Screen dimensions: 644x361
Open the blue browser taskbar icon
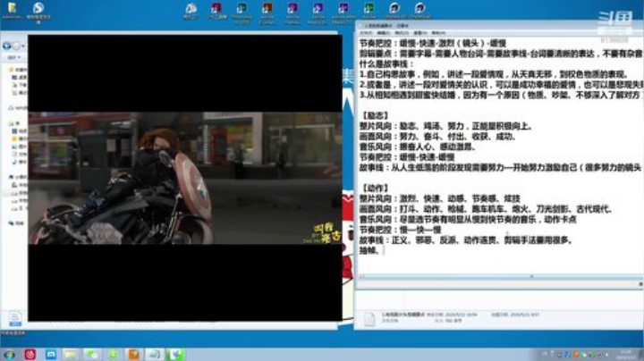pos(51,355)
